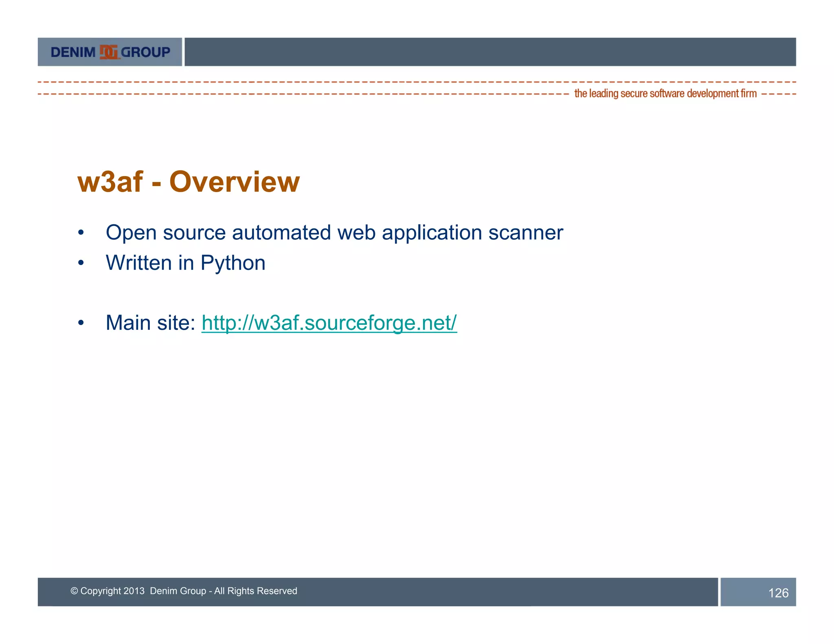This screenshot has width=834, height=644.
Task: Click the word 'Overview' in the title
Action: [235, 182]
